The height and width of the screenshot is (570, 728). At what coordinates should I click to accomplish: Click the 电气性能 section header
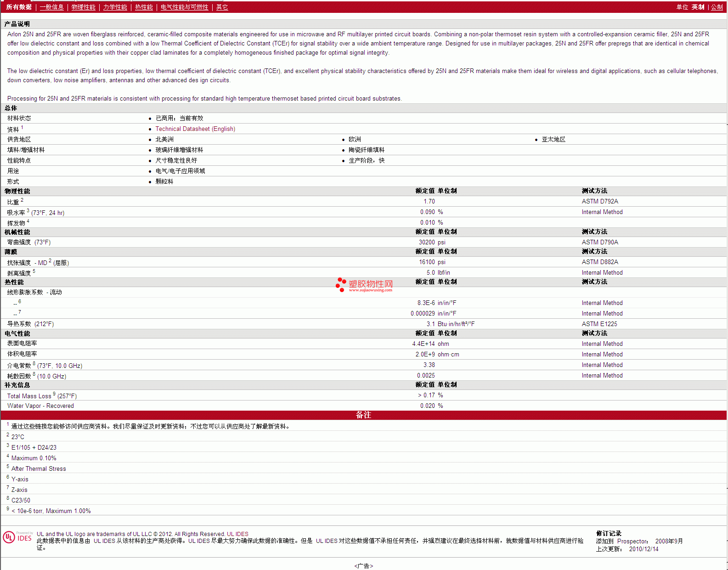tap(17, 334)
